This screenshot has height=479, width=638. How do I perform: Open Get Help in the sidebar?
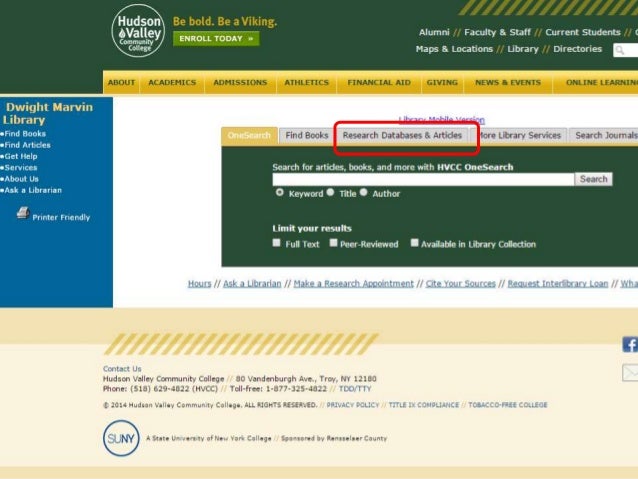21,156
